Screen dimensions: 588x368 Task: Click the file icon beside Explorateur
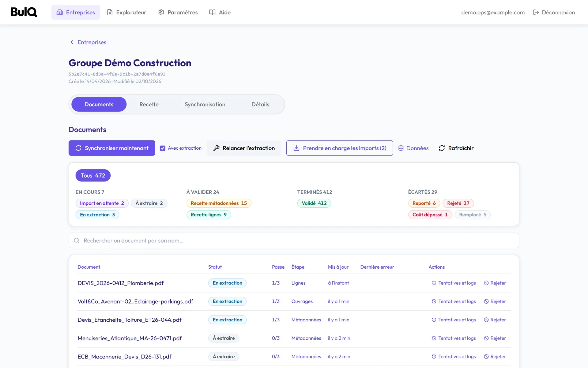110,12
